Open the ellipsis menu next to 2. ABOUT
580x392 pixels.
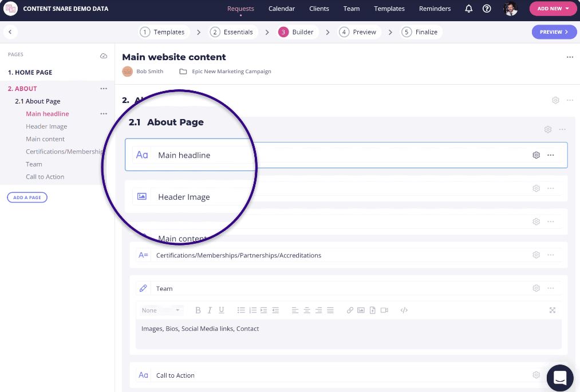tap(104, 89)
